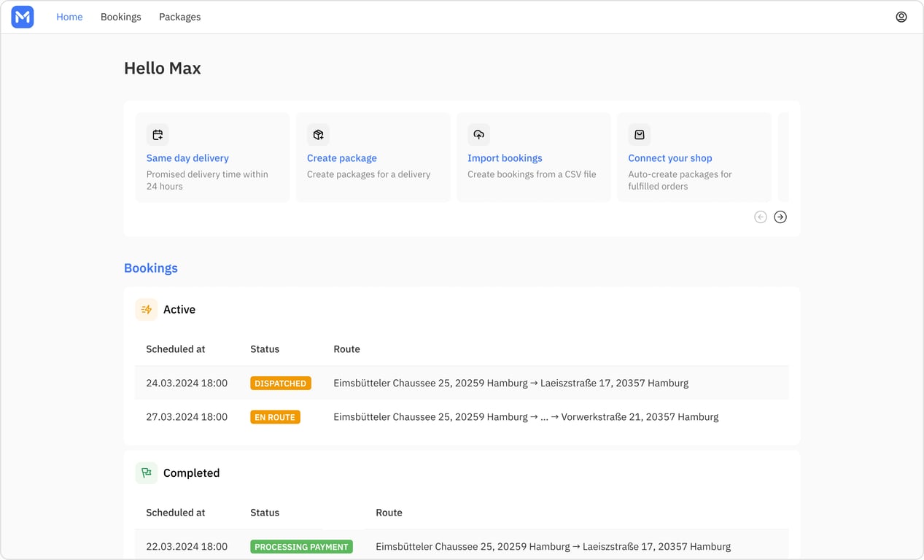
Task: Click the Completed bookings flag icon
Action: tap(147, 472)
